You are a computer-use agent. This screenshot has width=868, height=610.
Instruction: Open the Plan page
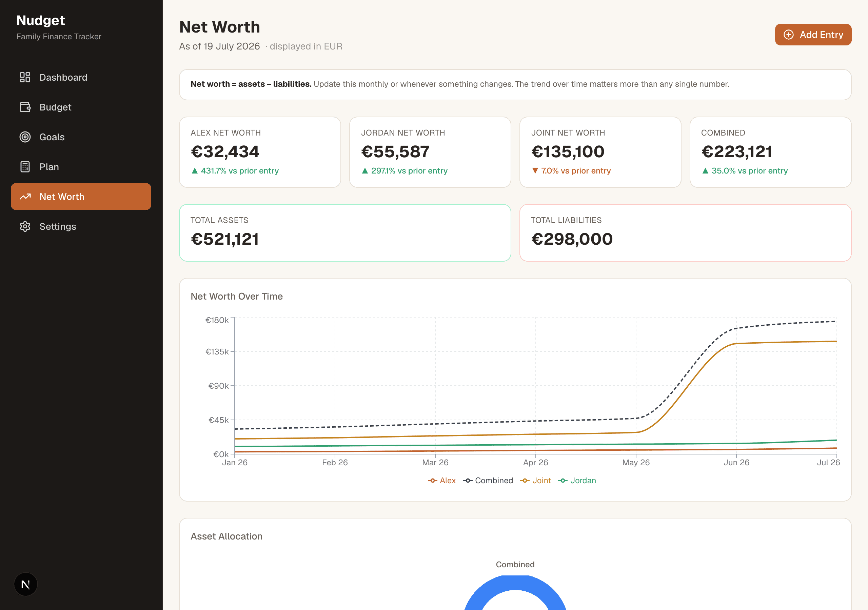click(x=81, y=167)
